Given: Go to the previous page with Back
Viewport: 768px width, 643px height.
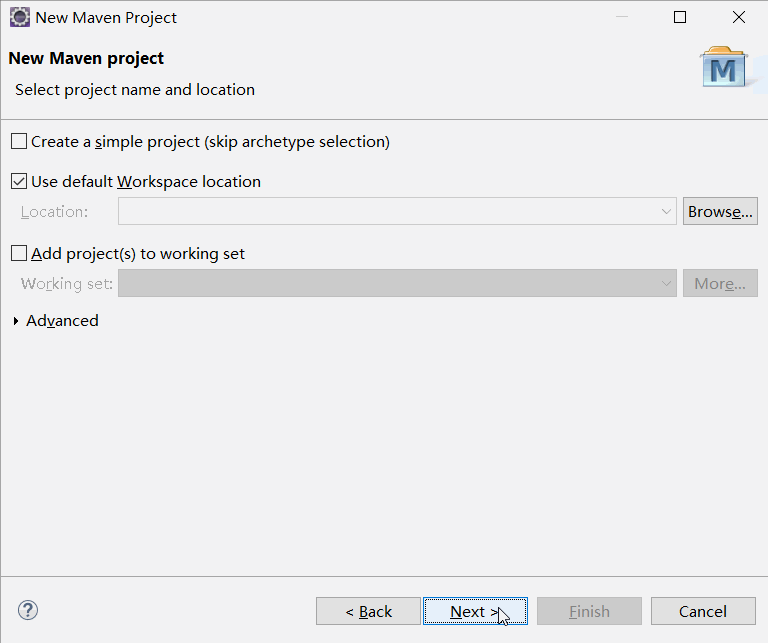Looking at the screenshot, I should [368, 611].
